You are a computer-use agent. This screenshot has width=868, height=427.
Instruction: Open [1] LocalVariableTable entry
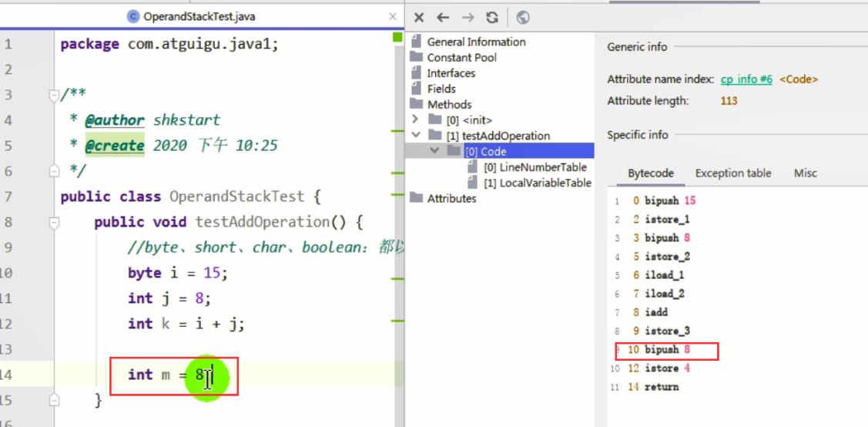pos(537,183)
